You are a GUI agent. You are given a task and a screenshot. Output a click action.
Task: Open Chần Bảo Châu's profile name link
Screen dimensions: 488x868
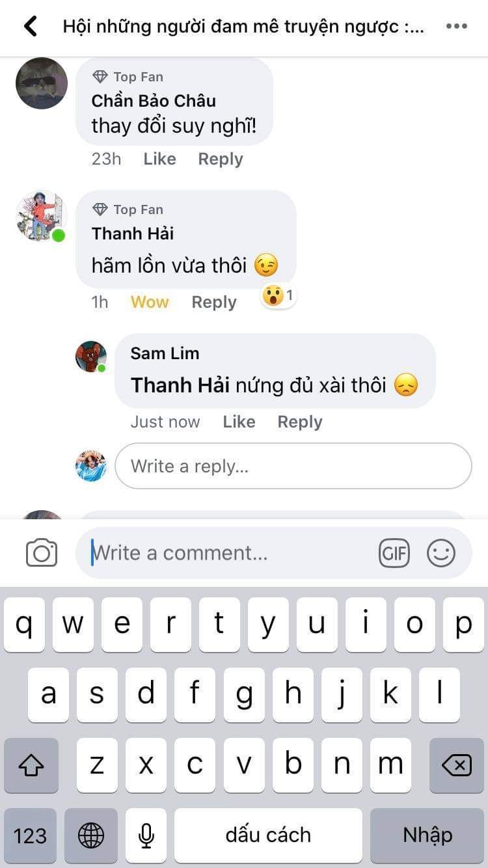154,101
